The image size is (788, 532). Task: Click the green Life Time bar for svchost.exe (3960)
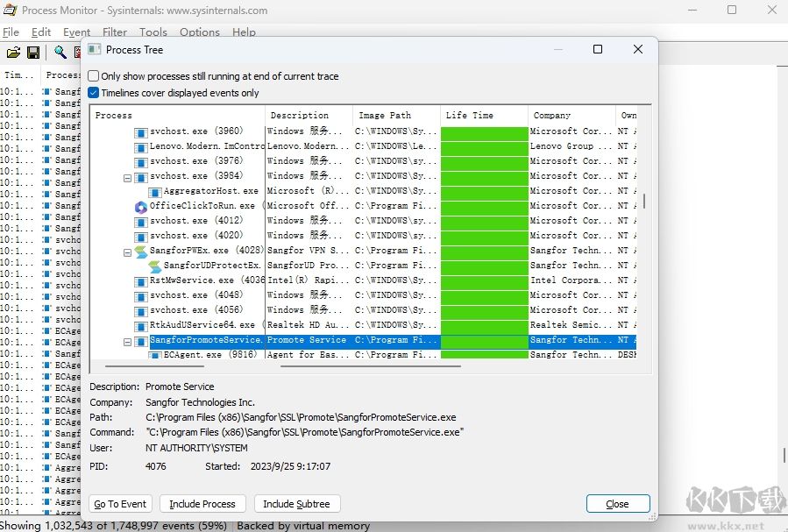coord(484,132)
